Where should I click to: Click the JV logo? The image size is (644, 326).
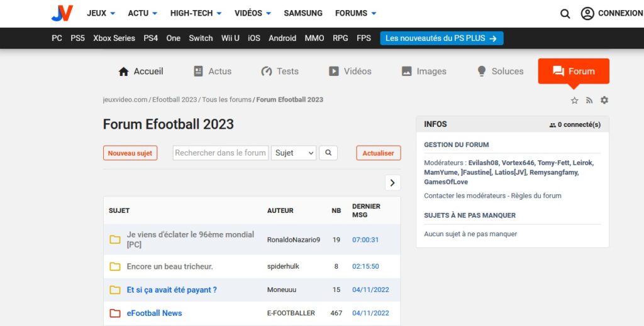pos(62,13)
